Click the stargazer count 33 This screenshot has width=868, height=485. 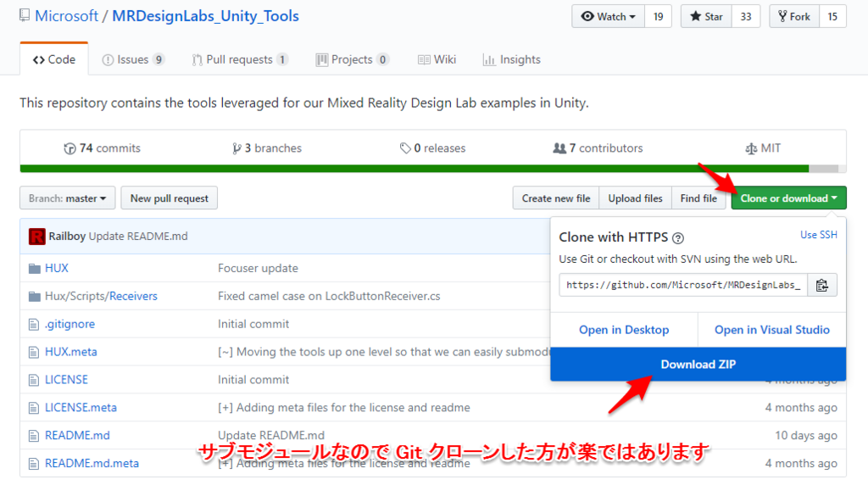[746, 17]
